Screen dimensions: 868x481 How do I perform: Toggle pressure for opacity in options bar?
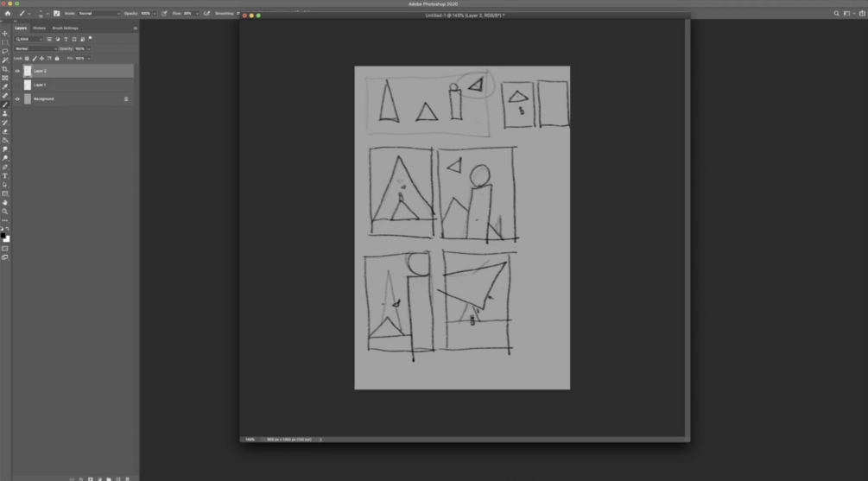(x=164, y=13)
